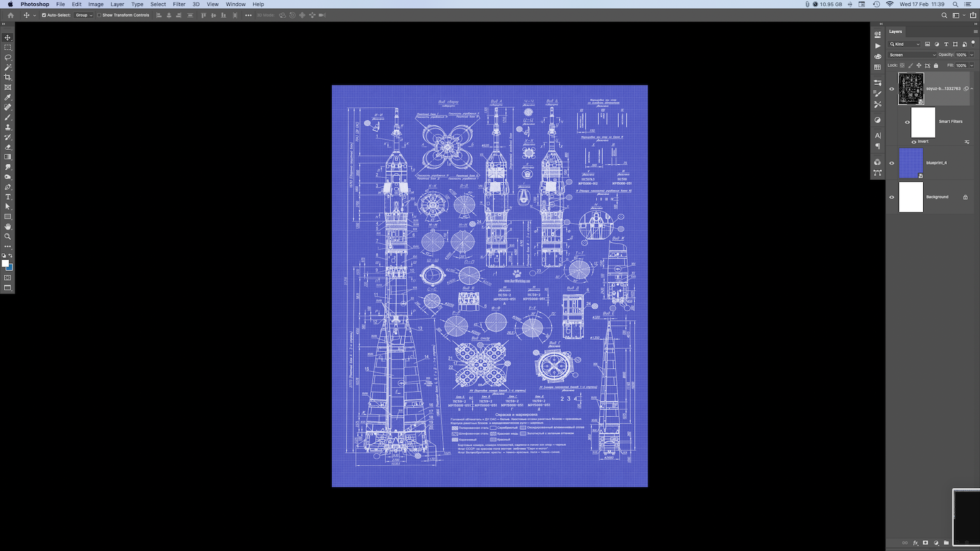Select the Path Selection tool
Image resolution: width=980 pixels, height=551 pixels.
pos(8,207)
